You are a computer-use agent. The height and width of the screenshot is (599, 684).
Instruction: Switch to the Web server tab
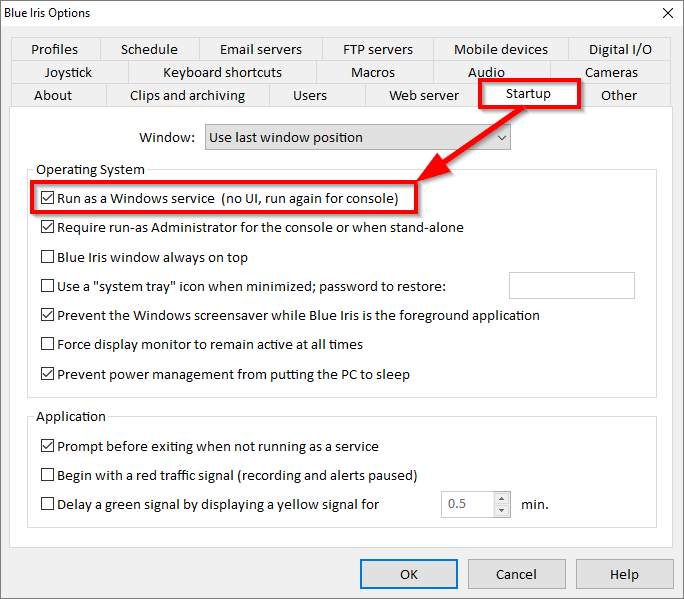(424, 96)
